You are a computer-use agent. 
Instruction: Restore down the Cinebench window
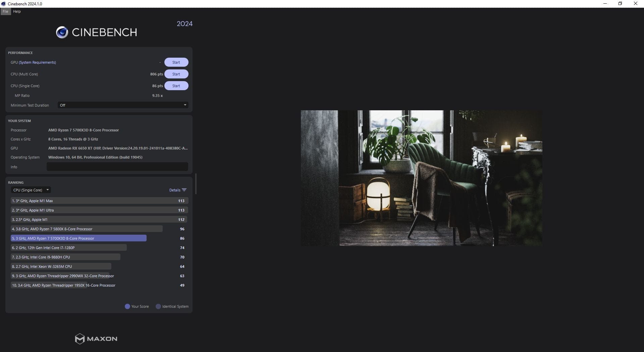(620, 4)
